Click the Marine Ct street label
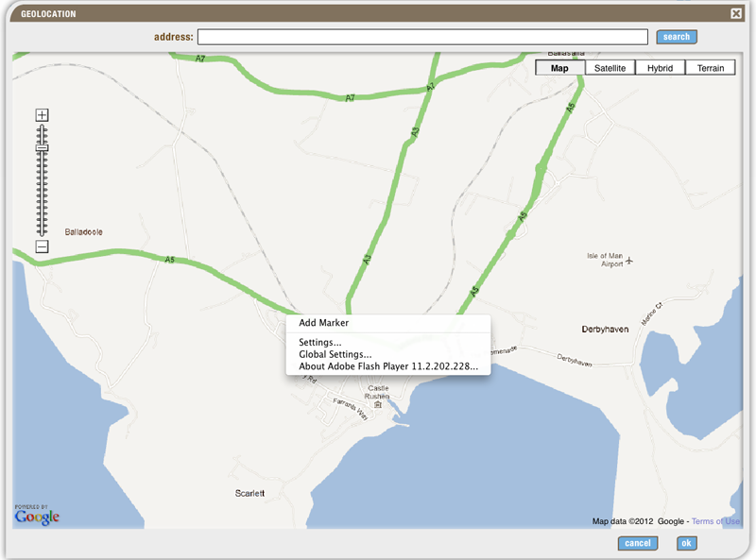Screen dimensions: 756x560 (652, 314)
